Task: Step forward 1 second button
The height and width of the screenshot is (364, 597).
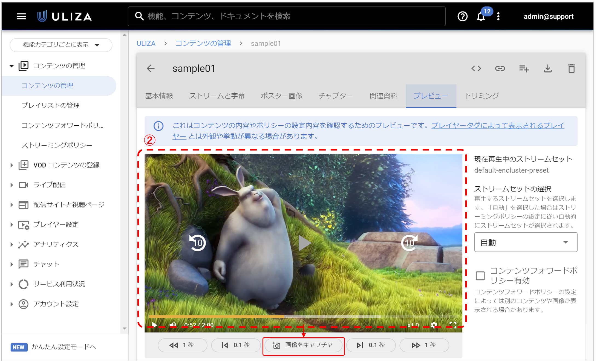Action: (x=424, y=345)
